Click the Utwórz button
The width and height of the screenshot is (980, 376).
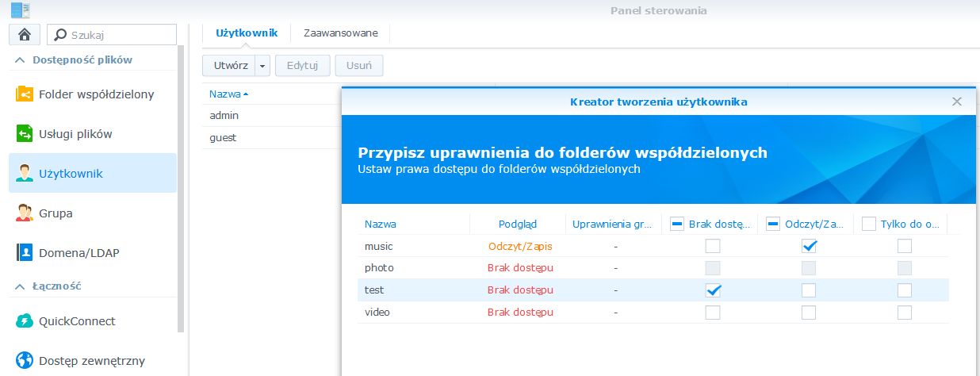point(230,66)
